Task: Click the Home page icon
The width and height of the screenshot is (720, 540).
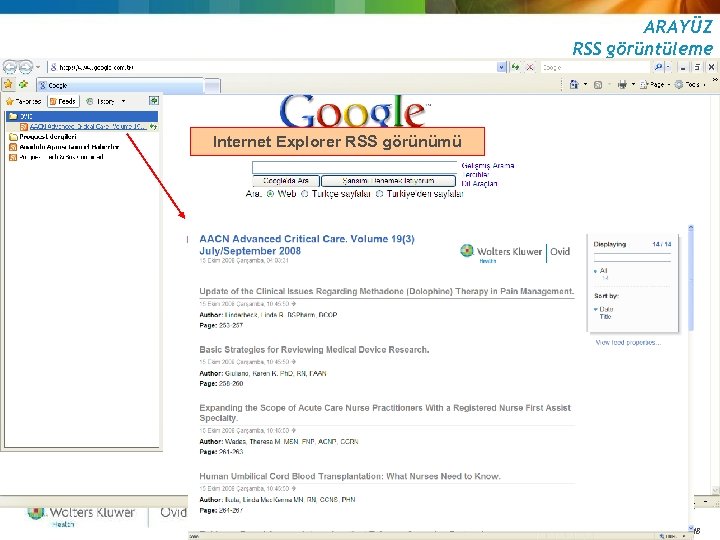Action: pos(574,84)
